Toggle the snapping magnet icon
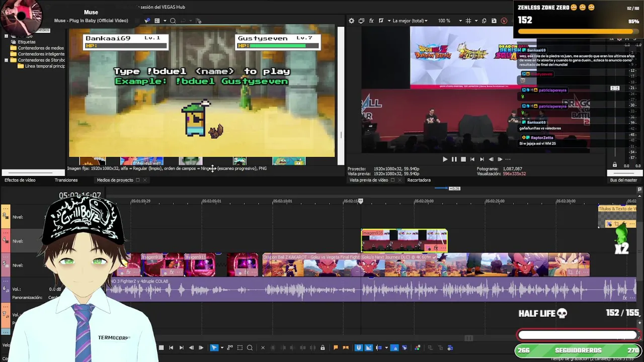The height and width of the screenshot is (362, 644). 358,347
